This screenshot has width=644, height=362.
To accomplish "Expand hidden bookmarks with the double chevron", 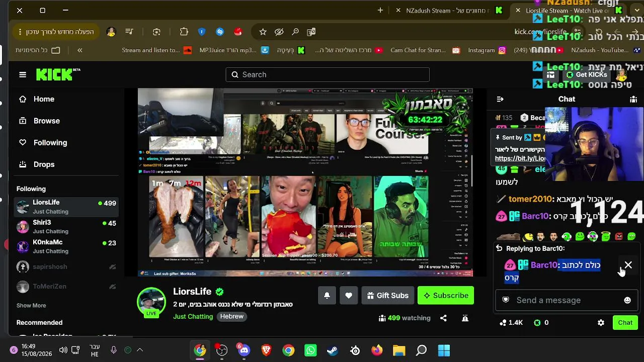I will coord(79,50).
